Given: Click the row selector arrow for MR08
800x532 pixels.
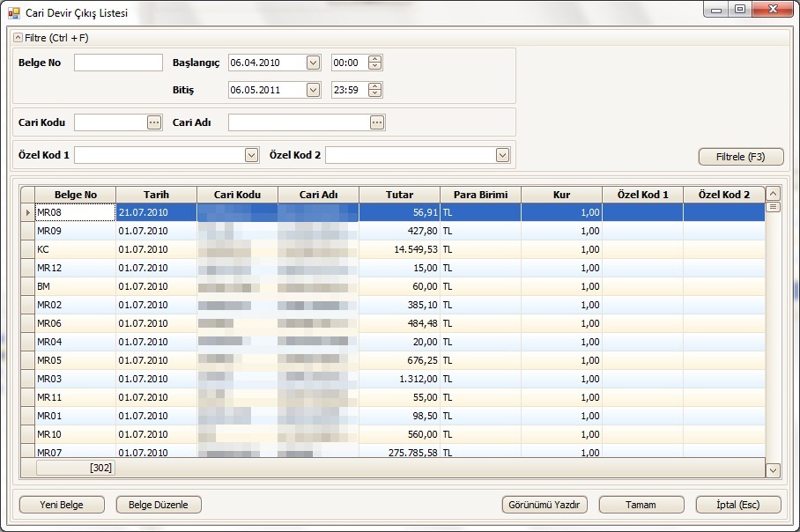Looking at the screenshot, I should (27, 212).
